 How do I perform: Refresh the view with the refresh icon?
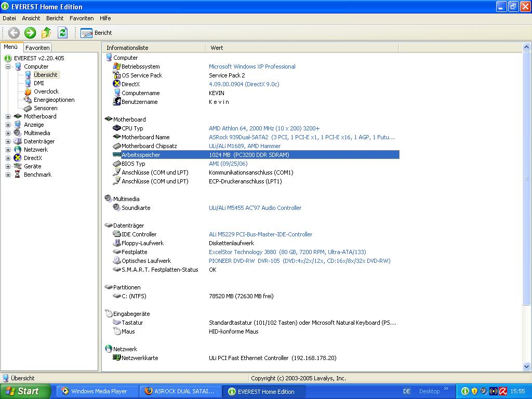click(62, 33)
